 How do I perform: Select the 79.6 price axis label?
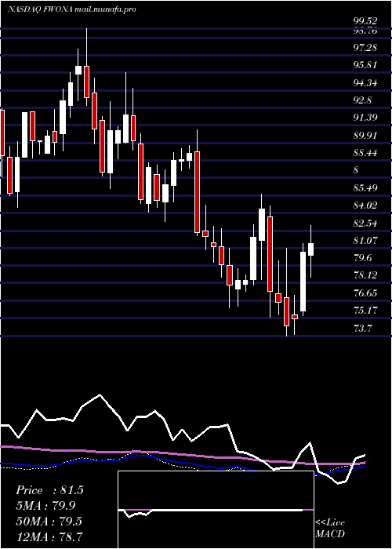point(362,258)
